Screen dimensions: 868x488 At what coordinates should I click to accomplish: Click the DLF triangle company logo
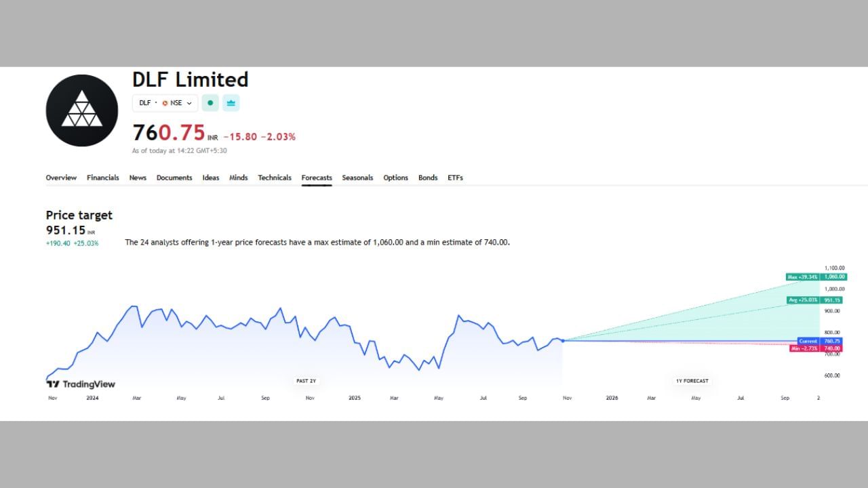pyautogui.click(x=81, y=110)
